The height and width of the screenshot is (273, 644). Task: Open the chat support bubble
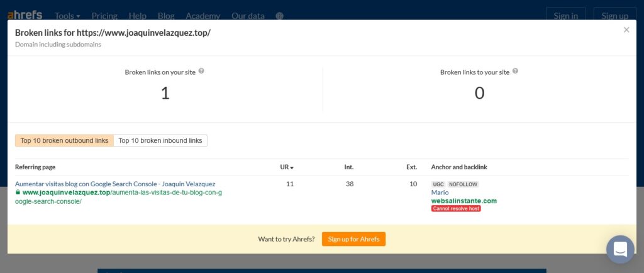click(x=620, y=249)
